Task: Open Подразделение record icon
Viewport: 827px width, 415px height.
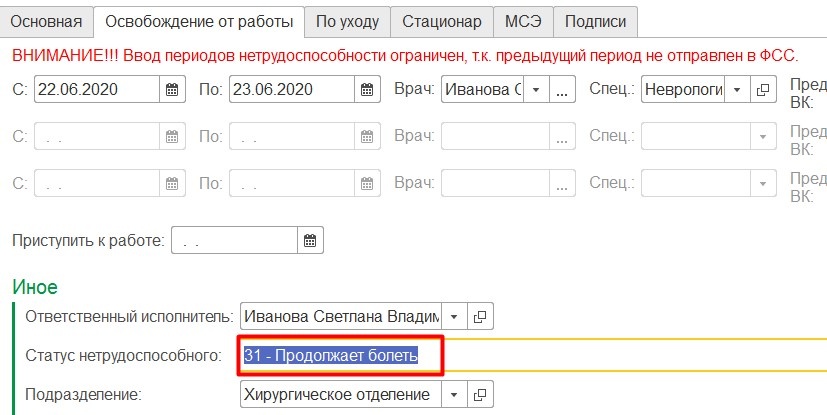Action: pos(480,394)
